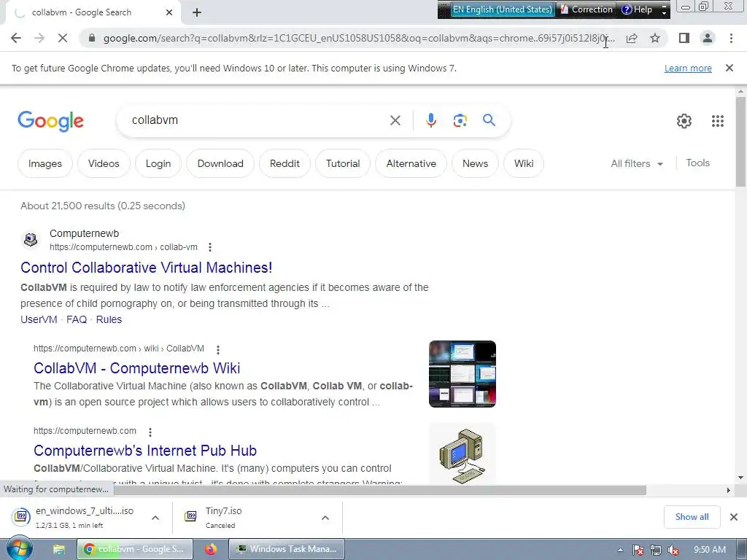Open CollabVM - Computernewb Wiki result

coord(136,368)
